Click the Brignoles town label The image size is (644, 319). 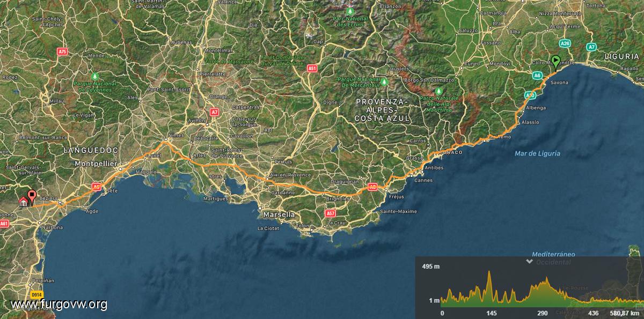click(x=338, y=199)
